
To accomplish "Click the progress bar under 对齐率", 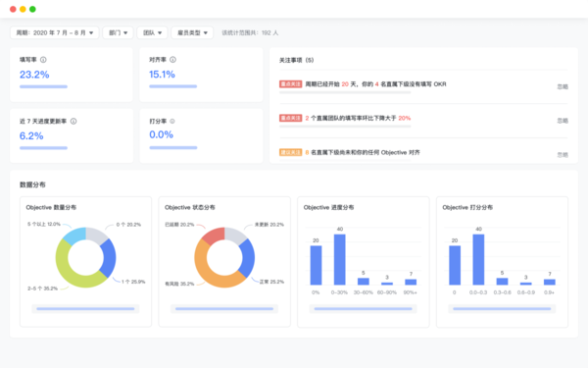I will click(172, 86).
